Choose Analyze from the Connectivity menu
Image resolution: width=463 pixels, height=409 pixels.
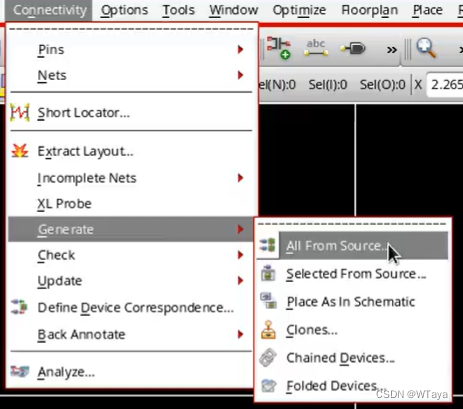[130, 372]
